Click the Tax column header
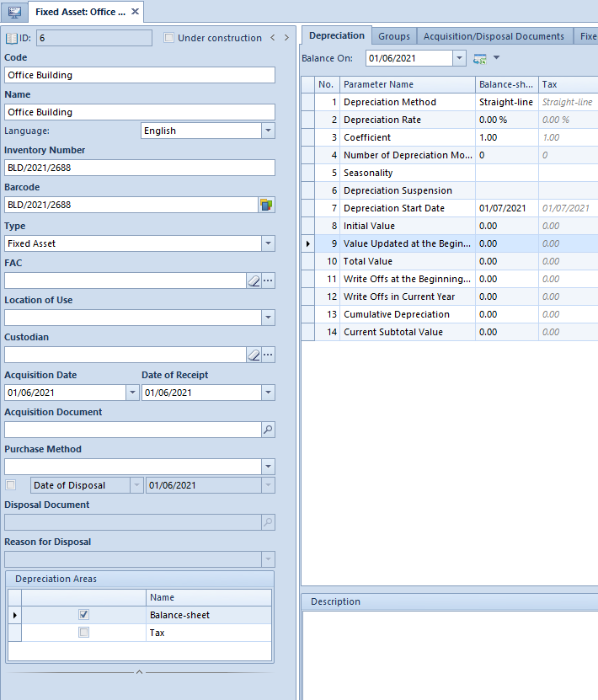 [x=568, y=84]
